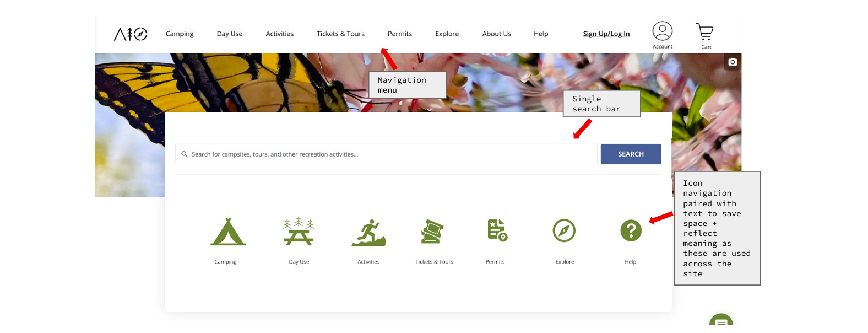
Task: Select the Day Use picnic table icon
Action: [x=299, y=231]
